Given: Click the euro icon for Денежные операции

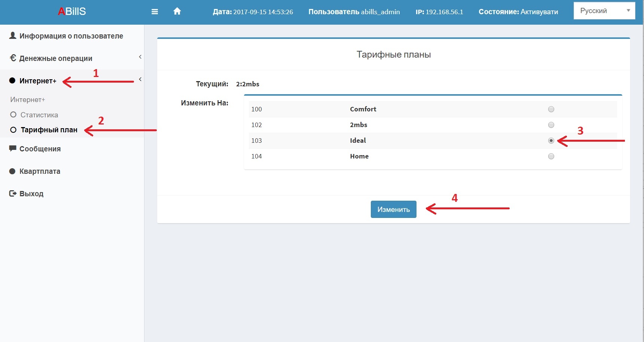Looking at the screenshot, I should (13, 58).
